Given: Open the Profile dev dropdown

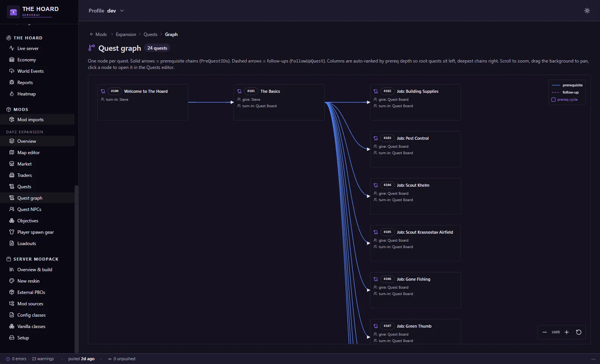Looking at the screenshot, I should click(106, 11).
